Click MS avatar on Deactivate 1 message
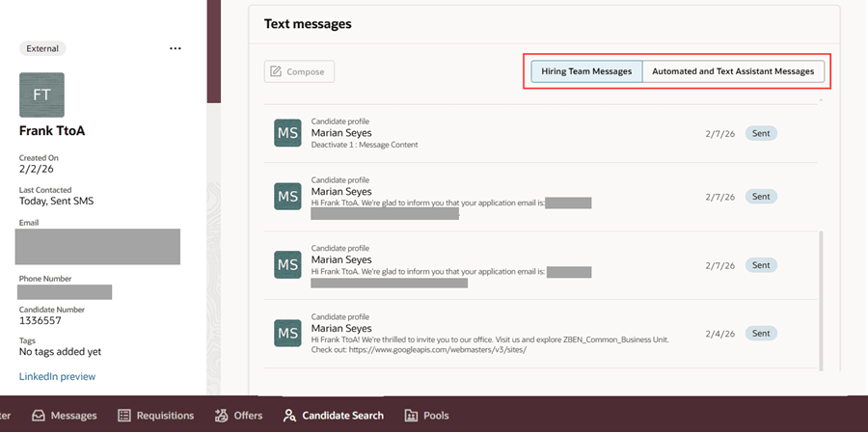 point(287,133)
